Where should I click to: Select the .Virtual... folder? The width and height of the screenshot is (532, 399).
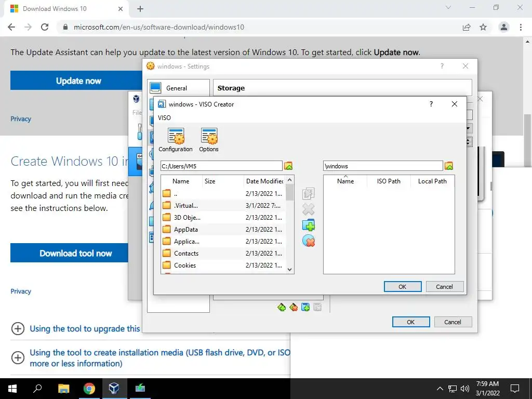223,205
